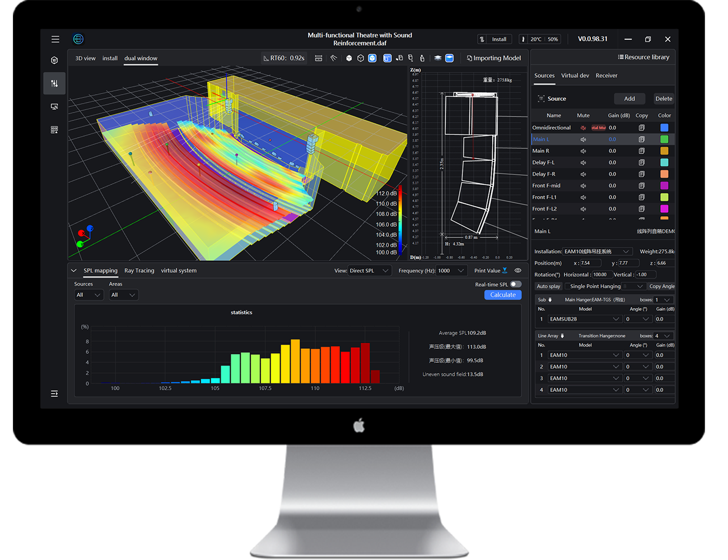Click the Horizontal rotation field 100.00

(602, 275)
